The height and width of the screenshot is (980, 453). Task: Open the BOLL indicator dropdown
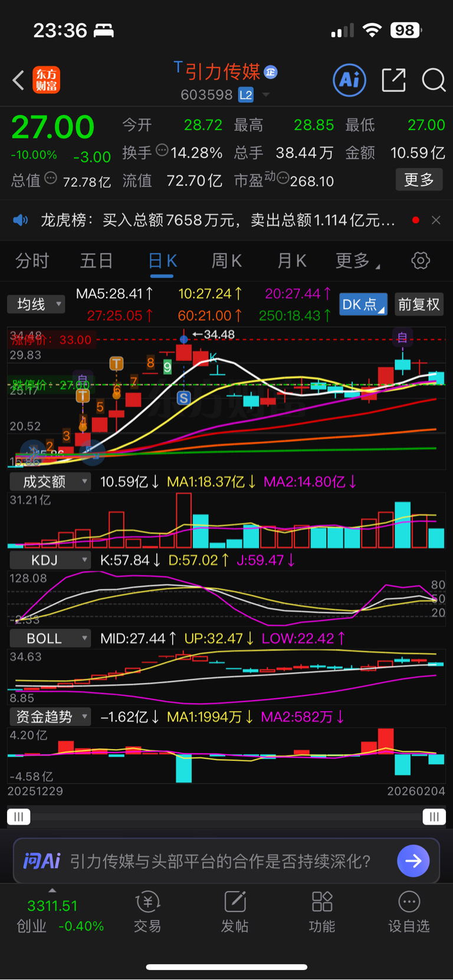50,638
